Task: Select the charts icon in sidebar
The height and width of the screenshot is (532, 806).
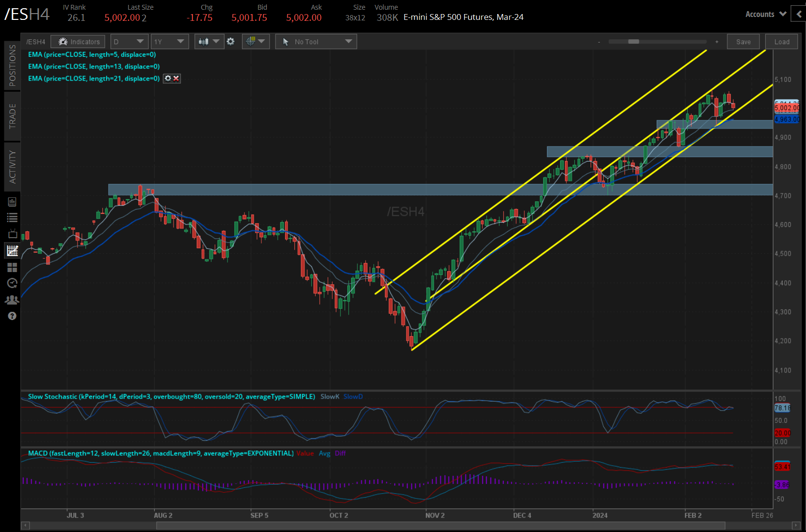Action: [x=12, y=251]
